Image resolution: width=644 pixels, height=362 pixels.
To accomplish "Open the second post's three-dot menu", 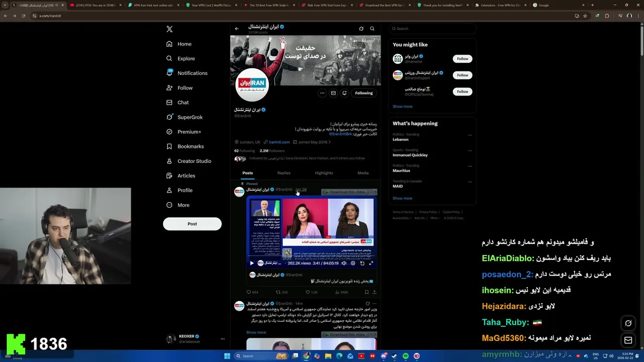I will pyautogui.click(x=374, y=304).
